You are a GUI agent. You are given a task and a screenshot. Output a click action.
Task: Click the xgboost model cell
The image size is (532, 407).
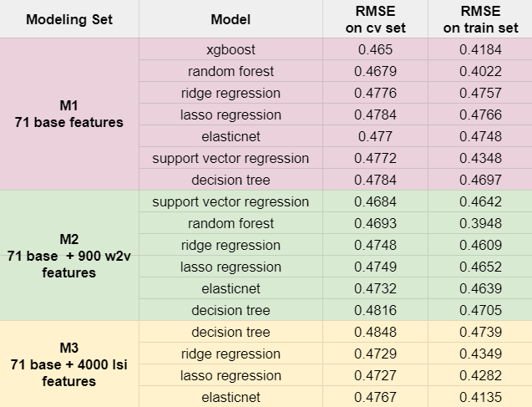pos(231,49)
